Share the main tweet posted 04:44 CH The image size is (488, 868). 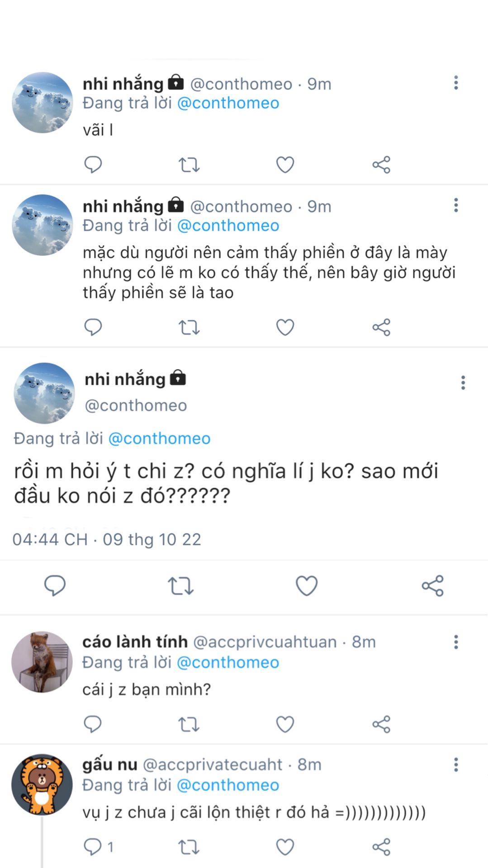(x=432, y=586)
